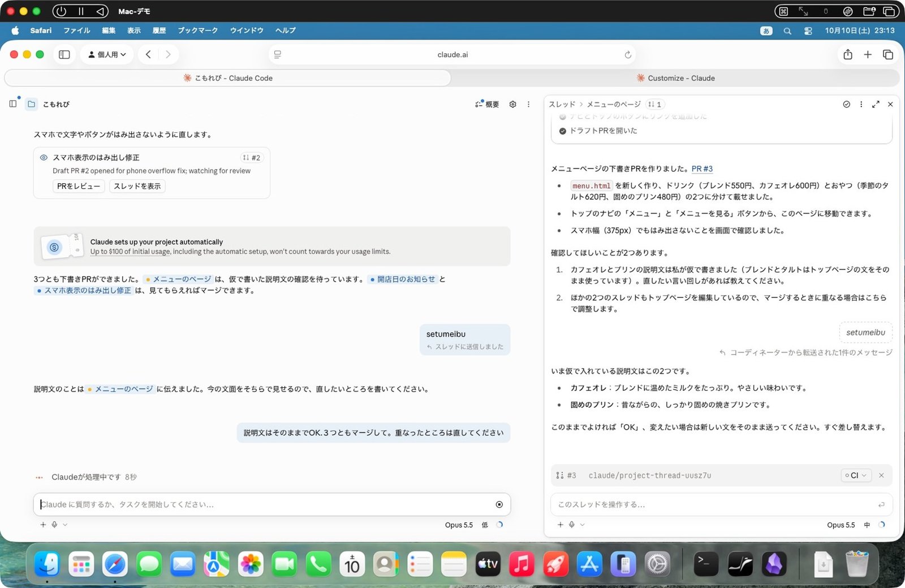
Task: Open the CI status dropdown
Action: tap(856, 475)
